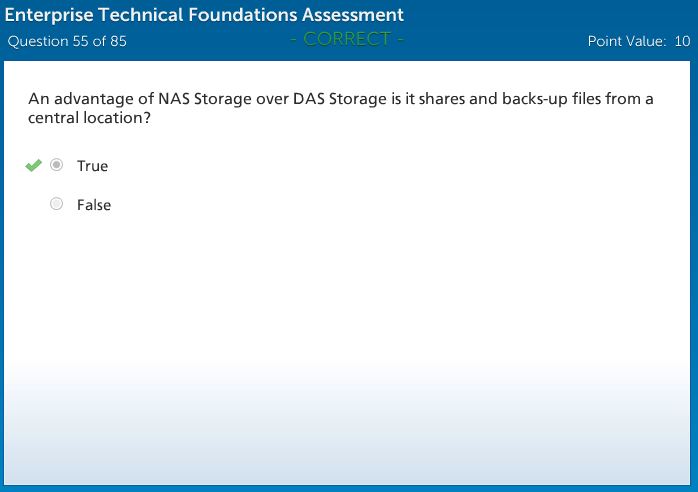This screenshot has width=698, height=492.
Task: Click the green checkmark icon
Action: tap(34, 165)
